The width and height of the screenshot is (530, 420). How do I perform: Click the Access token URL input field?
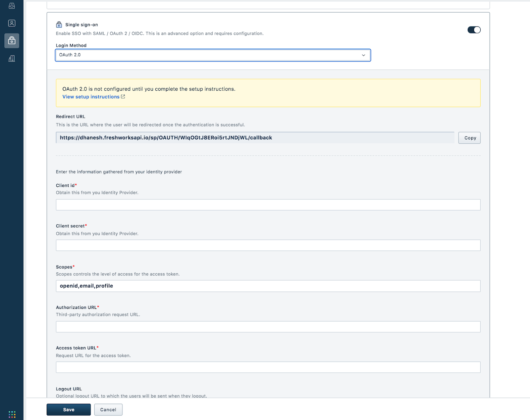268,367
